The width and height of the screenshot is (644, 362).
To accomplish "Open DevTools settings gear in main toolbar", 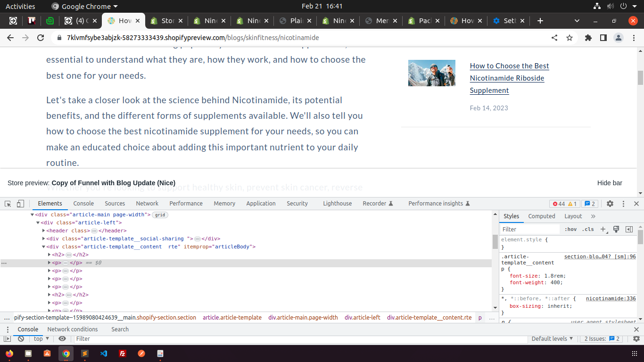I will point(610,204).
